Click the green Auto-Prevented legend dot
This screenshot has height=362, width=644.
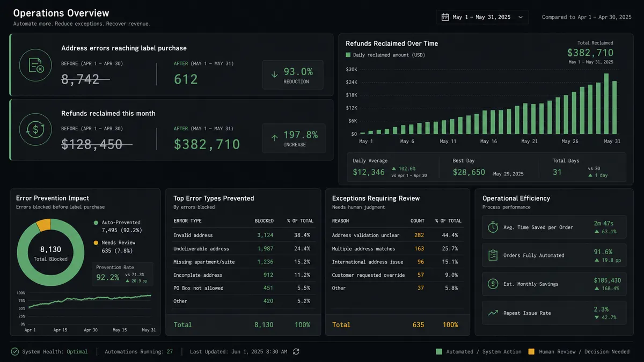click(96, 223)
